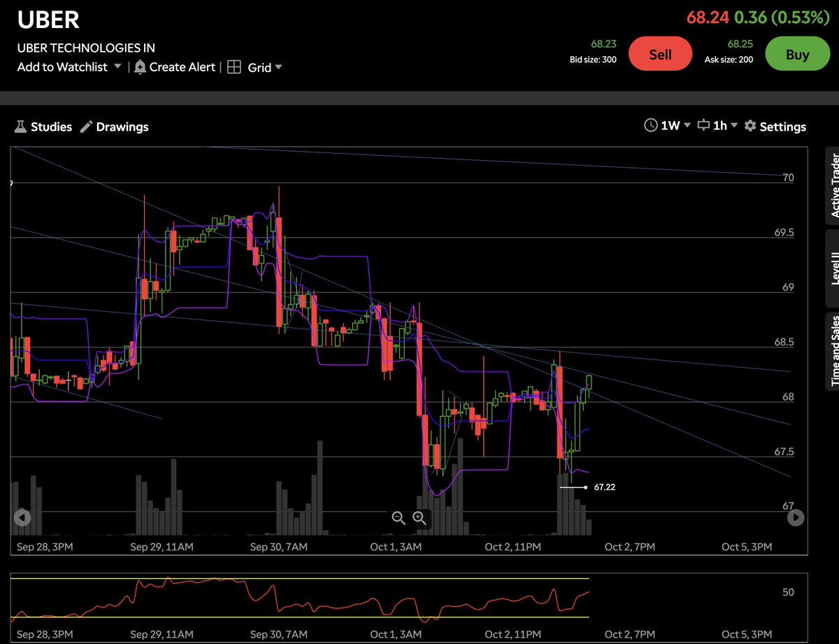Click the 68.24 last price

[x=708, y=17]
